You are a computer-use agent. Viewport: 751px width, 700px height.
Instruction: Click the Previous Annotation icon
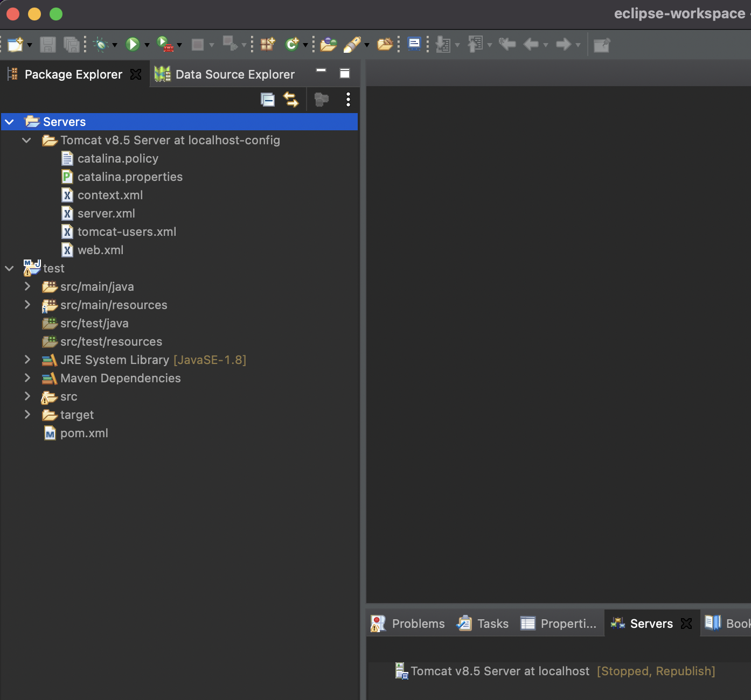pos(475,44)
